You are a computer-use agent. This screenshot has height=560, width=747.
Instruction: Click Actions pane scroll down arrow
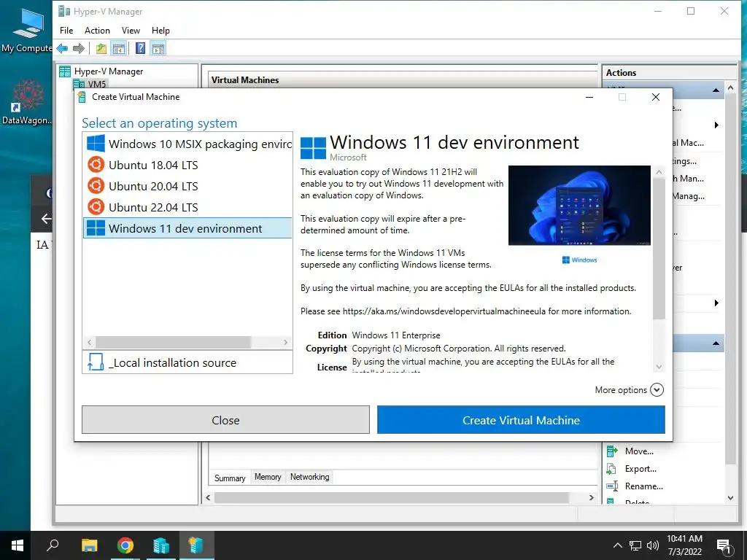(x=731, y=498)
